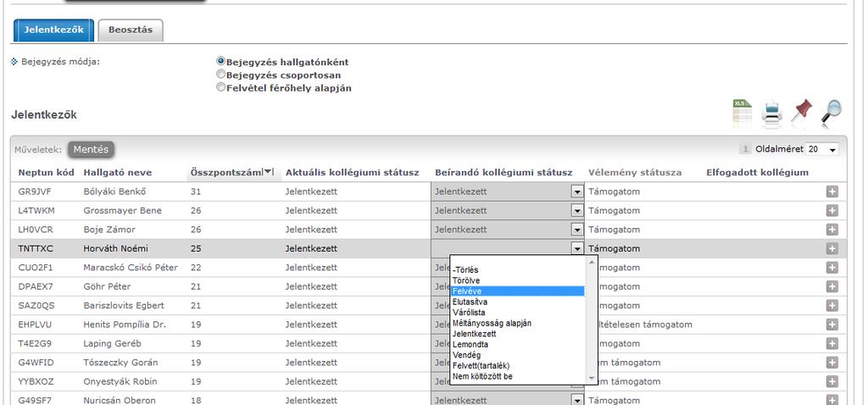Choose -Törlés option in dropdown list
The image size is (868, 405).
pos(517,270)
